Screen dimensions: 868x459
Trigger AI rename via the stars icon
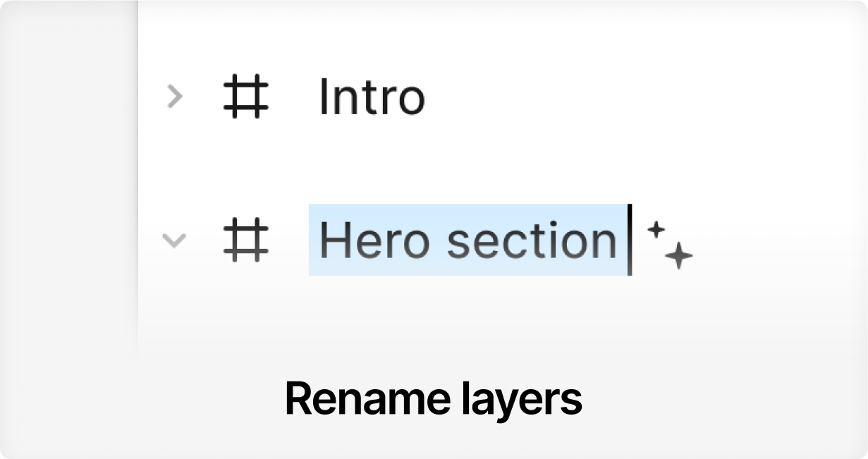(x=669, y=244)
